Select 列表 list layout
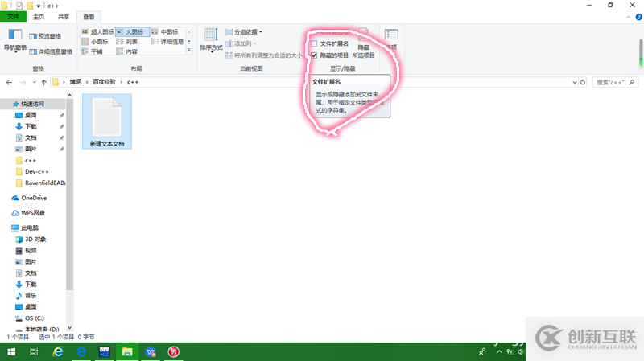 click(x=127, y=42)
